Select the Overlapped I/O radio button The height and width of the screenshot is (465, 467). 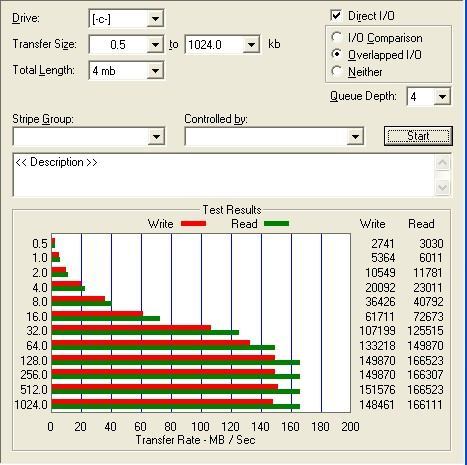click(337, 54)
